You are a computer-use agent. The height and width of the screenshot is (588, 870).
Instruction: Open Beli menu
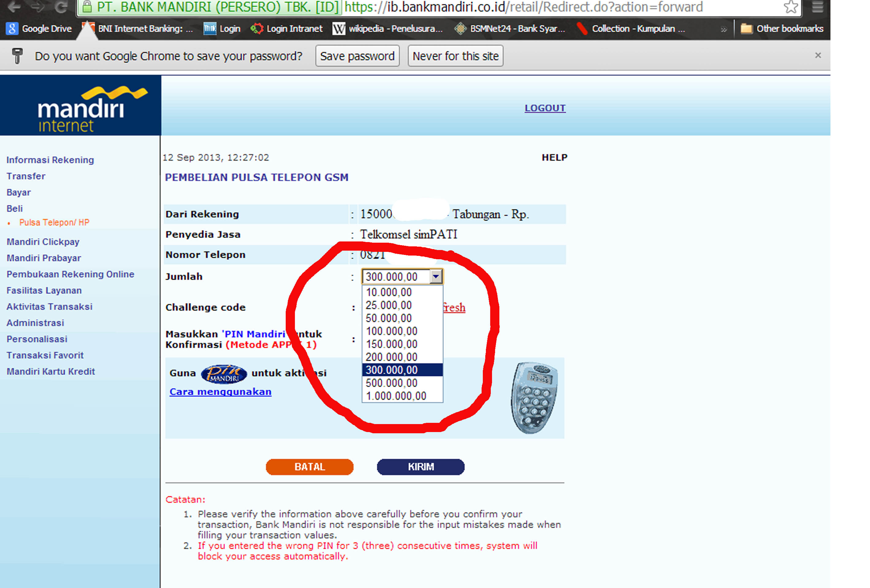pyautogui.click(x=15, y=208)
